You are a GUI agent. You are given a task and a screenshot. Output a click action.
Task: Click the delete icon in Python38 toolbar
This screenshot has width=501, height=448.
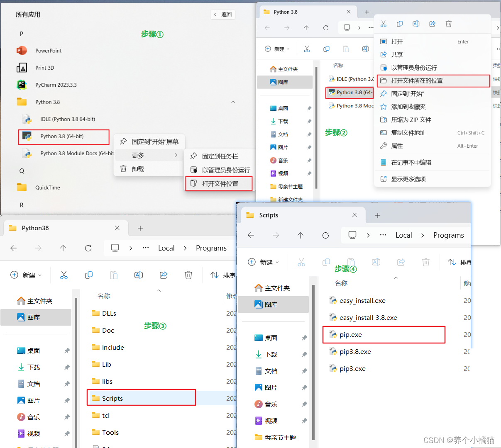[x=188, y=275]
